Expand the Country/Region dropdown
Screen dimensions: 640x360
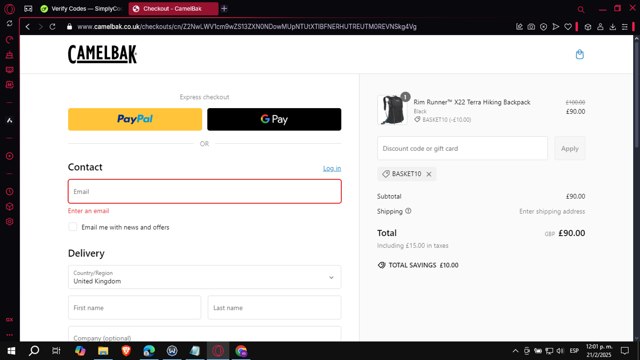coord(204,277)
